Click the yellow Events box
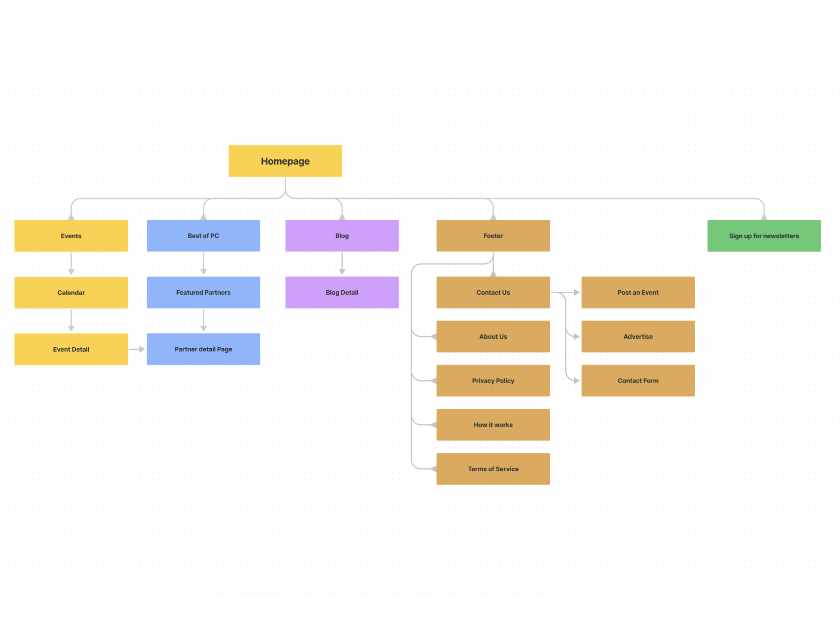The width and height of the screenshot is (840, 630). click(71, 236)
